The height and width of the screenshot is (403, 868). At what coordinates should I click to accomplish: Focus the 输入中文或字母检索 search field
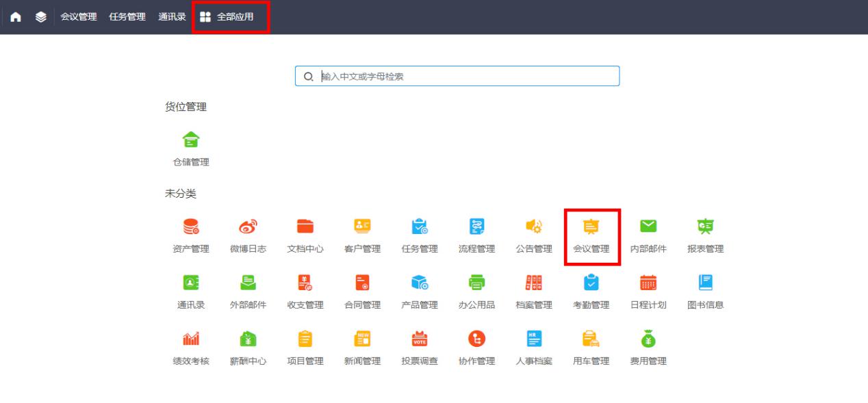(x=465, y=77)
